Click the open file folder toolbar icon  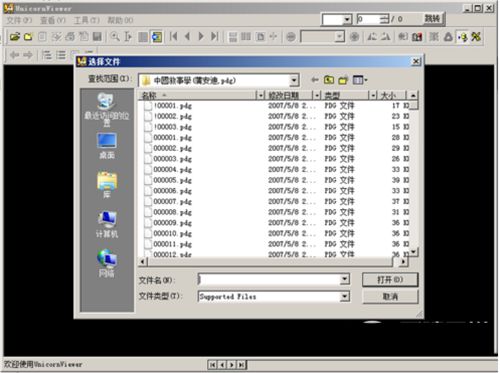pyautogui.click(x=15, y=37)
